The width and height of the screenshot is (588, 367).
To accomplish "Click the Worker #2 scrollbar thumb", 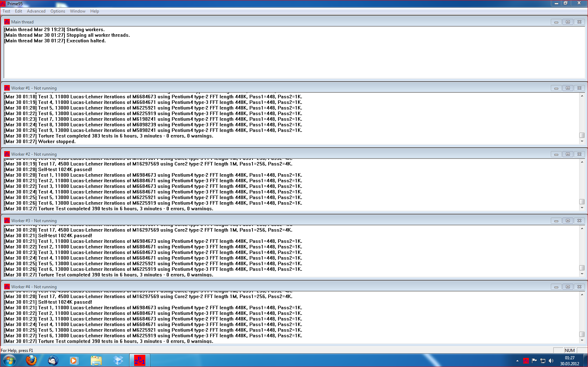I will [582, 202].
